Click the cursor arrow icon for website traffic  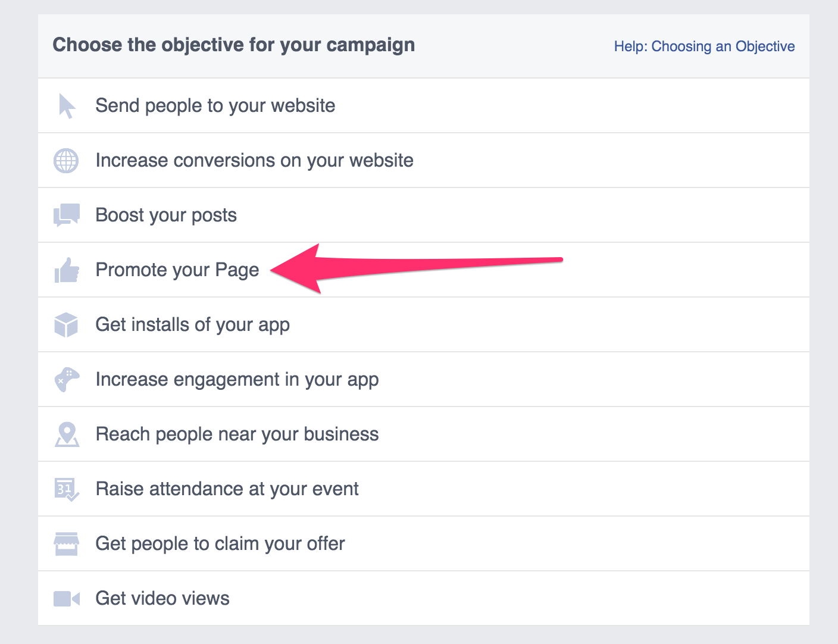(67, 106)
